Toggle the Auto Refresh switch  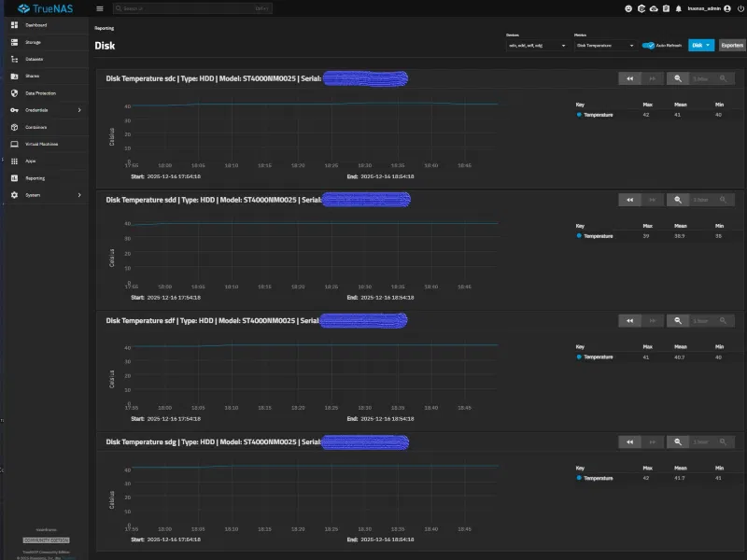coord(648,45)
